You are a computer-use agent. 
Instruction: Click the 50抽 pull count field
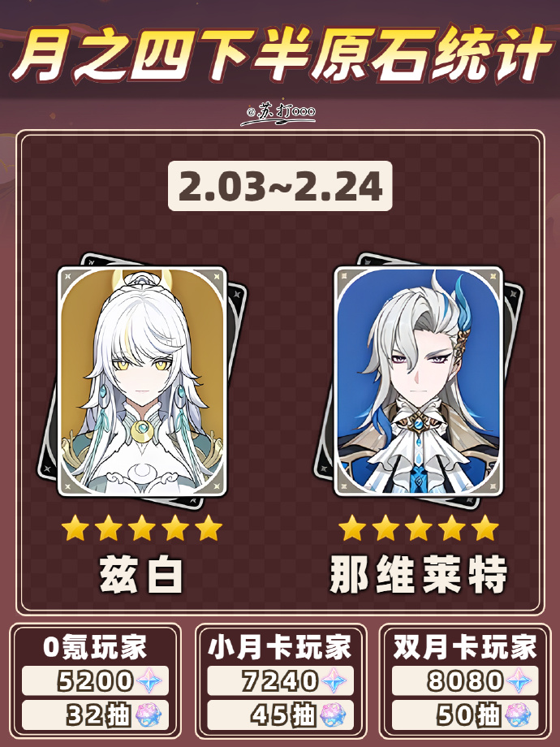(465, 715)
